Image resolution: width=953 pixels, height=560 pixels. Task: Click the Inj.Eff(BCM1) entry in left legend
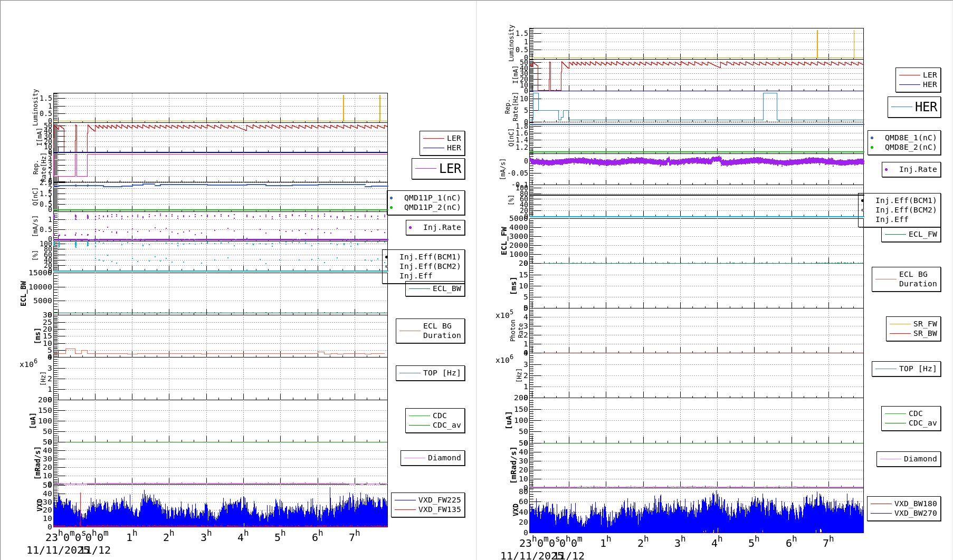tap(430, 257)
